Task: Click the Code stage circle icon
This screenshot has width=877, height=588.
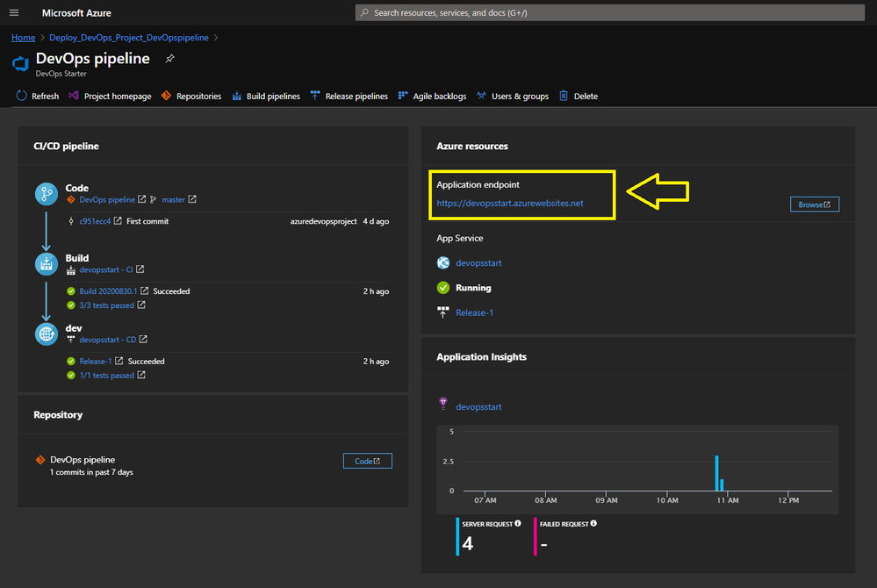Action: point(47,194)
